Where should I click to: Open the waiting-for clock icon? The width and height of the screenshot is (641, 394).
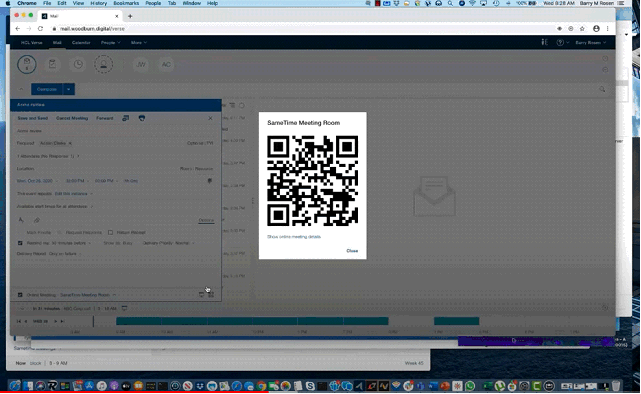tap(78, 65)
